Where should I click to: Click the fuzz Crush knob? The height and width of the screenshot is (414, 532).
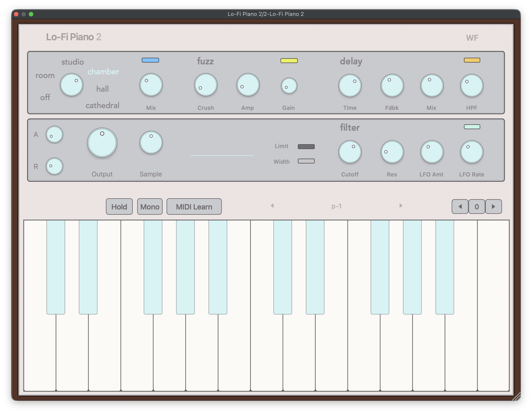pyautogui.click(x=206, y=85)
